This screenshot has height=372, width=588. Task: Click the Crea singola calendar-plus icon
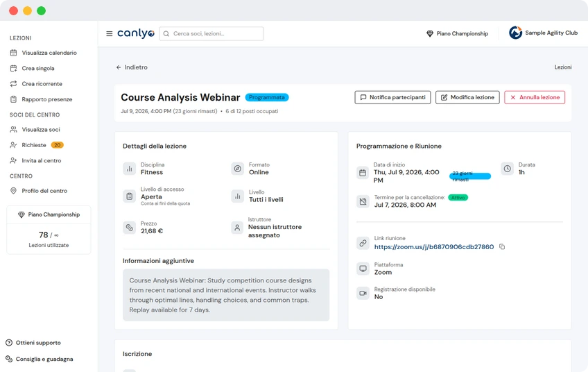coord(13,68)
